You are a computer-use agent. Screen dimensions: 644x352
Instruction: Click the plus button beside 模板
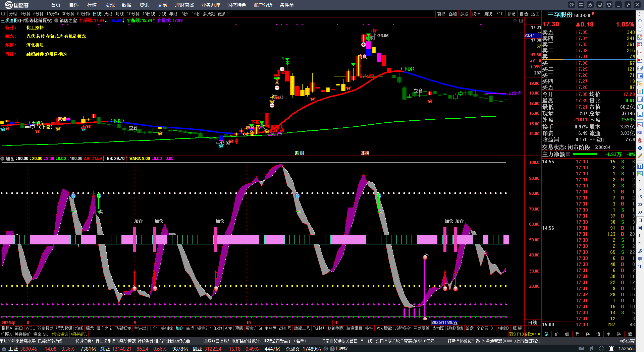click(x=529, y=328)
